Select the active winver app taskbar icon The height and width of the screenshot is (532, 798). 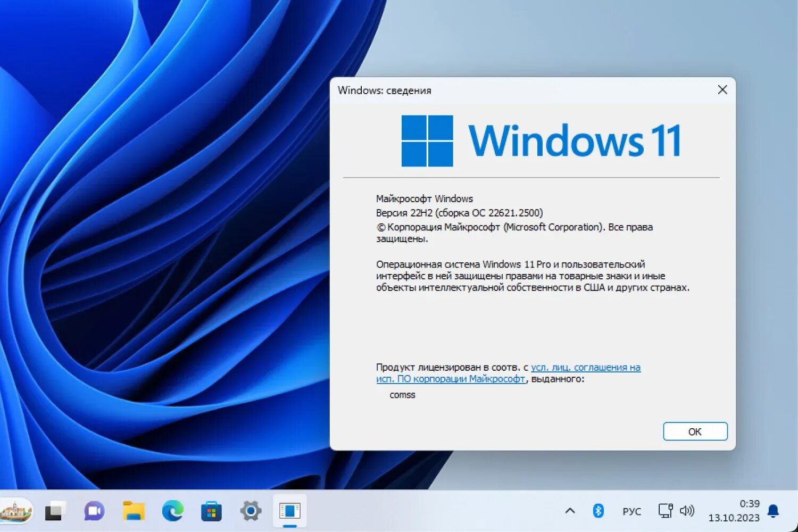click(x=290, y=511)
